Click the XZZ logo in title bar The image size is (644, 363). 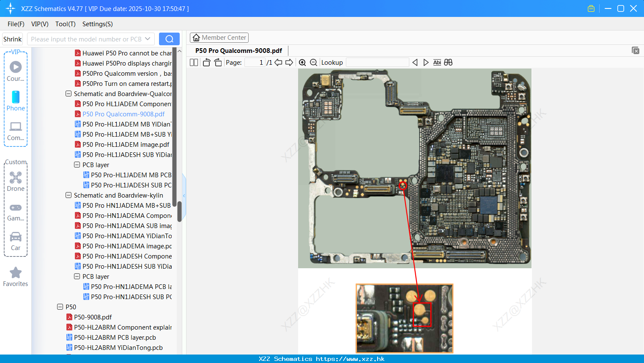coord(11,8)
